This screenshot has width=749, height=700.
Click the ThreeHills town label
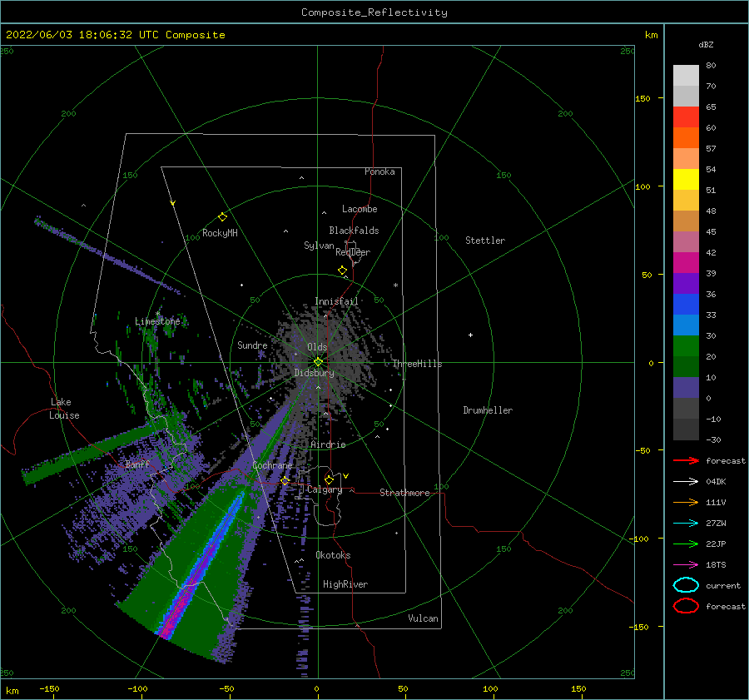tap(417, 364)
